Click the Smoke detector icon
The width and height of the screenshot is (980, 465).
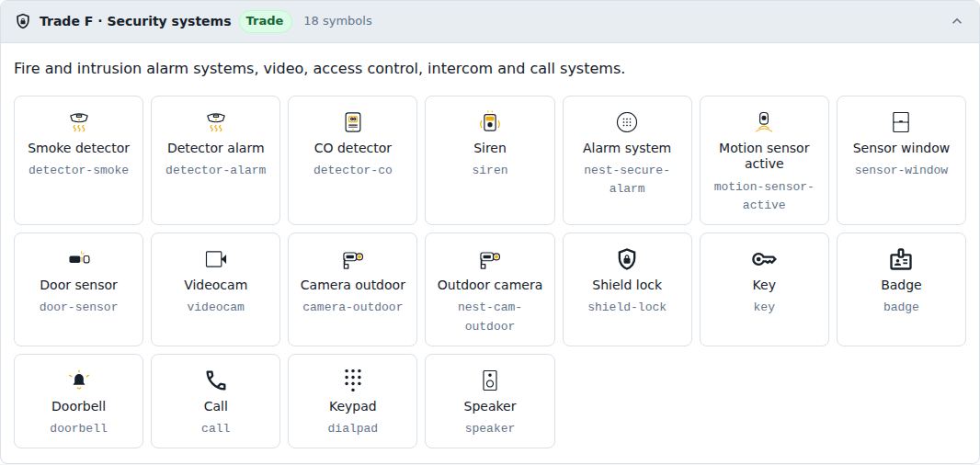point(79,122)
